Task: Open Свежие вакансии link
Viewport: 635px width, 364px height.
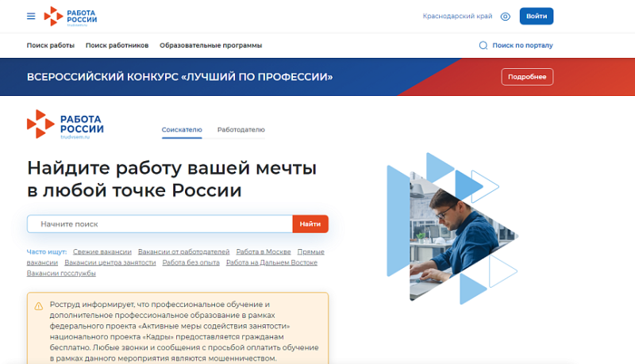Action: coord(102,252)
